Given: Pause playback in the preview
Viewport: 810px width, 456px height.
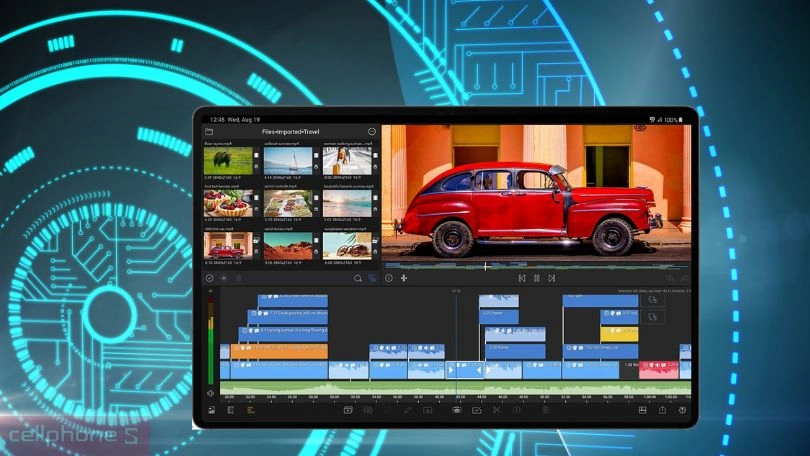Looking at the screenshot, I should pos(536,278).
